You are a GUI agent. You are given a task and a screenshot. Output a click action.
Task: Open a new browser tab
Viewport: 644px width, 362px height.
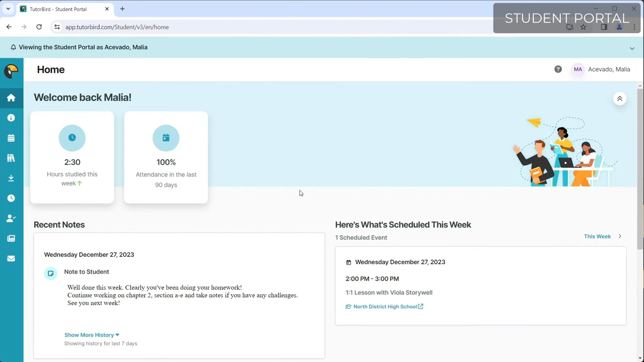pos(122,9)
